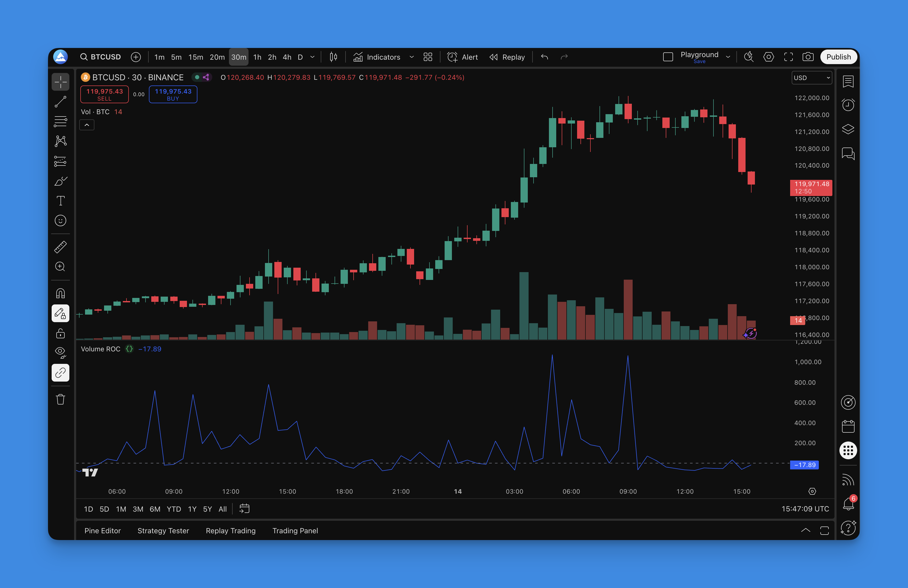908x588 pixels.
Task: Open the layout templates grid icon
Action: tap(428, 57)
